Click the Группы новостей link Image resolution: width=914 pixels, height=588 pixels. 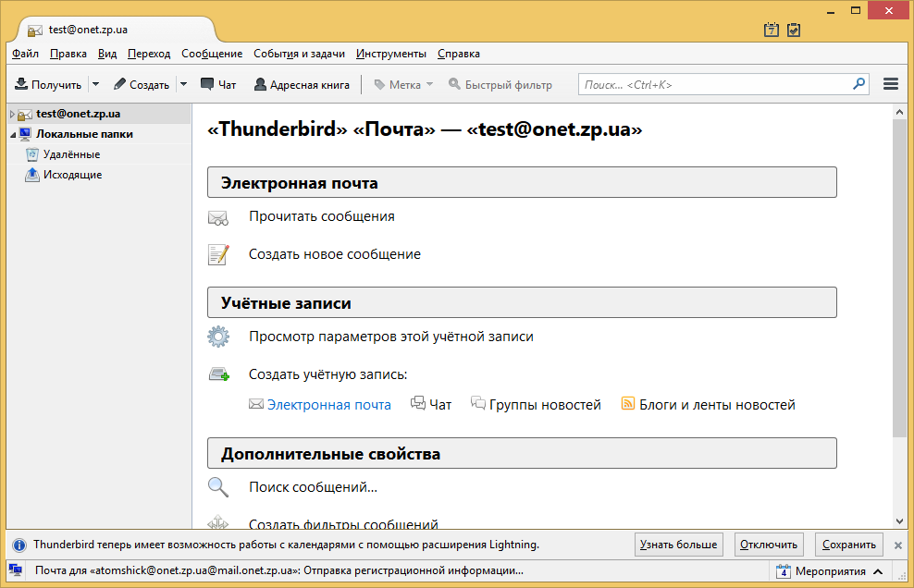coord(545,404)
